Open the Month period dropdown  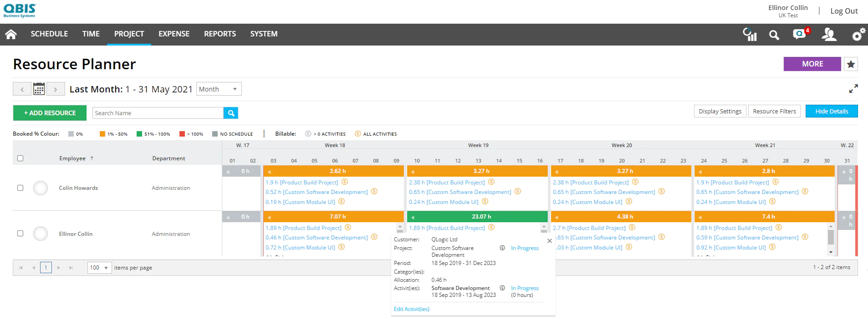[219, 89]
